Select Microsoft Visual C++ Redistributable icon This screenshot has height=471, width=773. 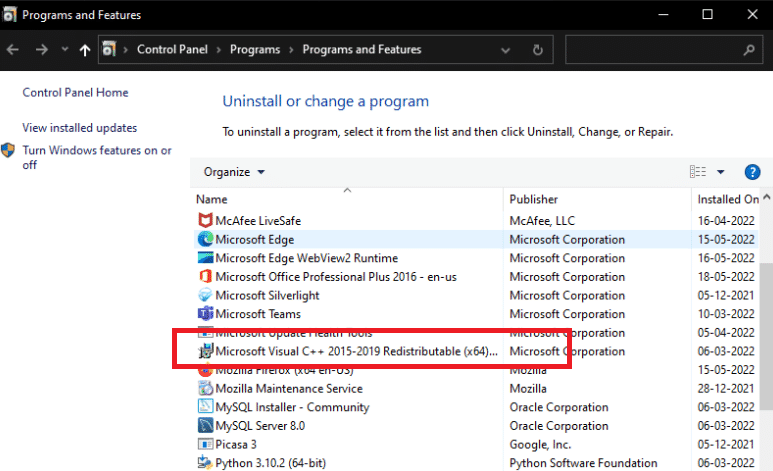coord(205,351)
